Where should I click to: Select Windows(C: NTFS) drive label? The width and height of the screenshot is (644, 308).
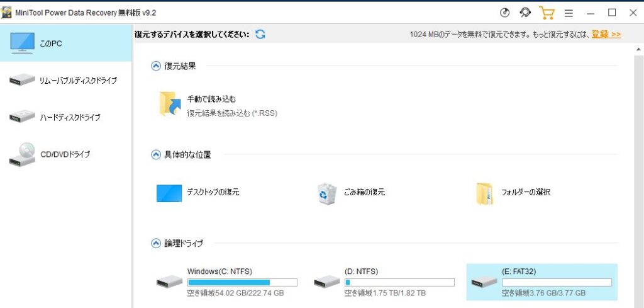click(x=219, y=271)
